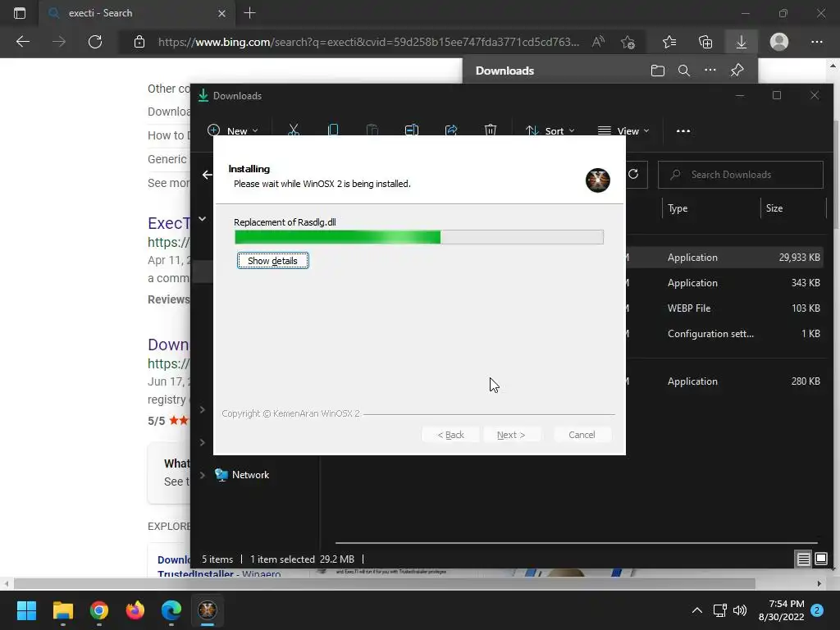Click WinOSX installer taskbar icon

[x=208, y=610]
